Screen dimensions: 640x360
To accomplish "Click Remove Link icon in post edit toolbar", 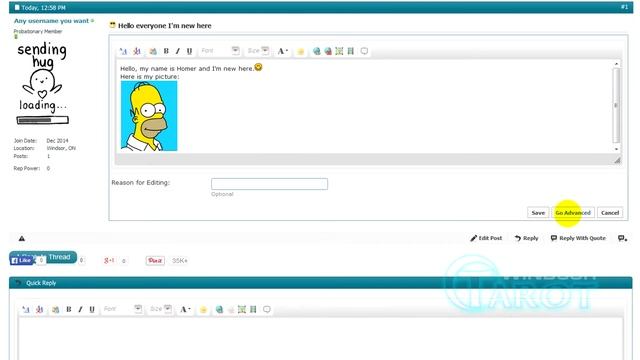I will (328, 51).
